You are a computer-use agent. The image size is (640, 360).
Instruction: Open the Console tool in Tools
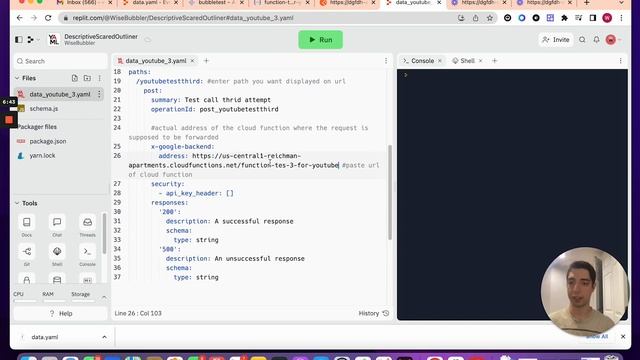(87, 255)
